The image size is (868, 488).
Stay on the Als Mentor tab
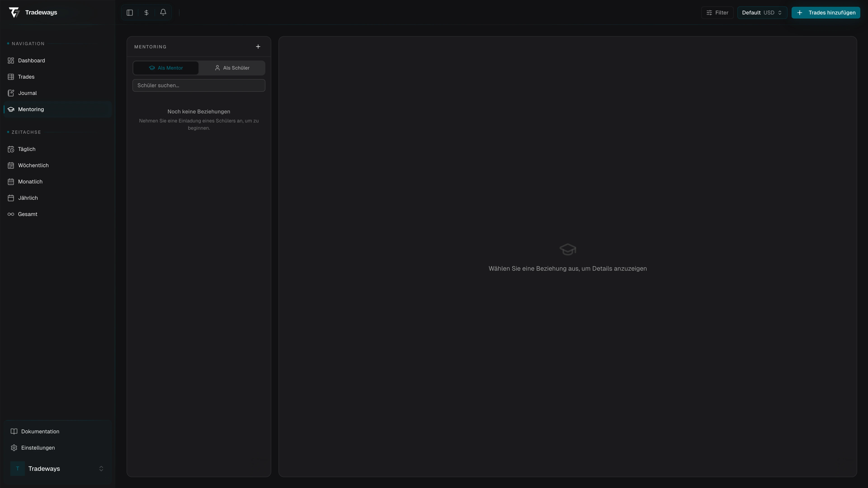(x=166, y=68)
